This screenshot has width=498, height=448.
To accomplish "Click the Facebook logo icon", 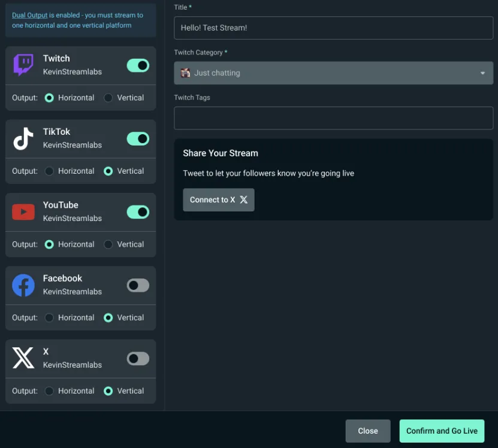I will point(23,286).
